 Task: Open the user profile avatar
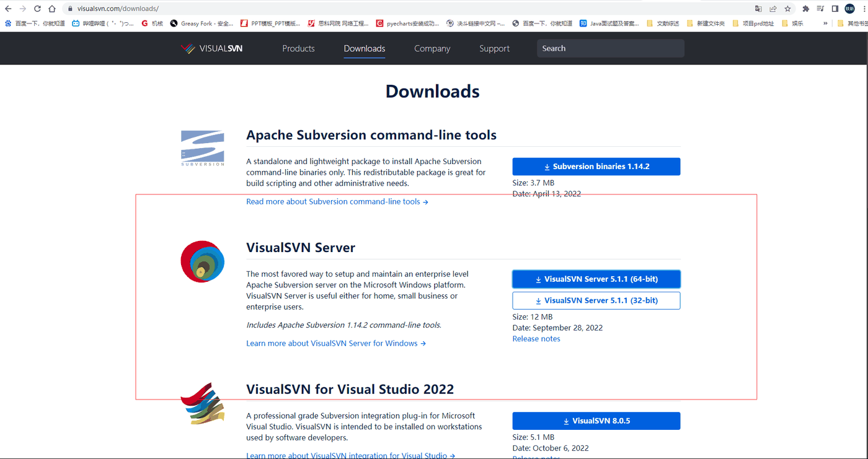pyautogui.click(x=849, y=9)
